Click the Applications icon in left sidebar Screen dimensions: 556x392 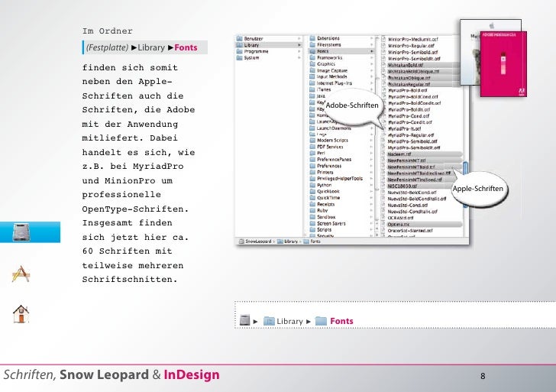point(21,274)
